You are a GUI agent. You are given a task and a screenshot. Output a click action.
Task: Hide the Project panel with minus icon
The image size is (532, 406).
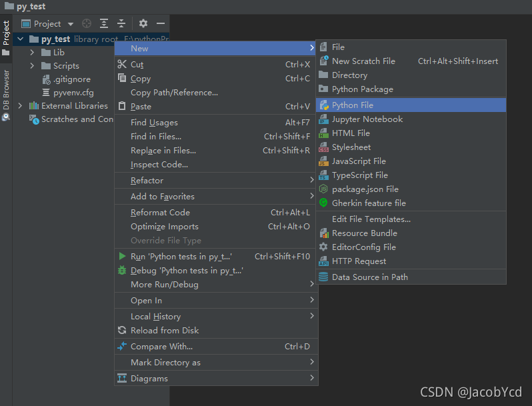click(161, 23)
